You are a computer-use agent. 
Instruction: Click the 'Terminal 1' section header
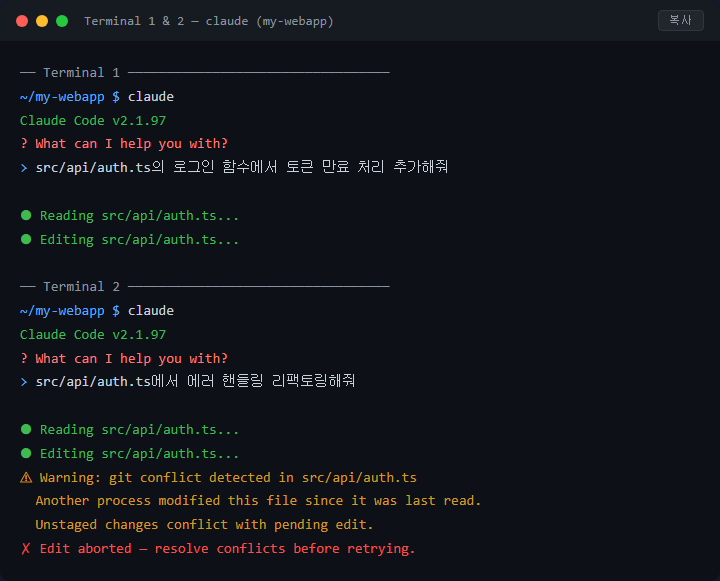click(205, 73)
